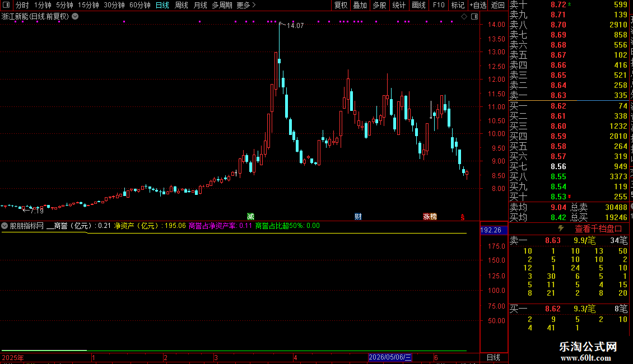Open the 统计 statistics tool
This screenshot has width=633, height=364.
pos(399,5)
